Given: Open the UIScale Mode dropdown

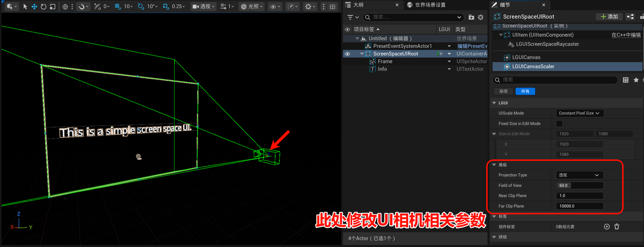Looking at the screenshot, I should [x=580, y=113].
